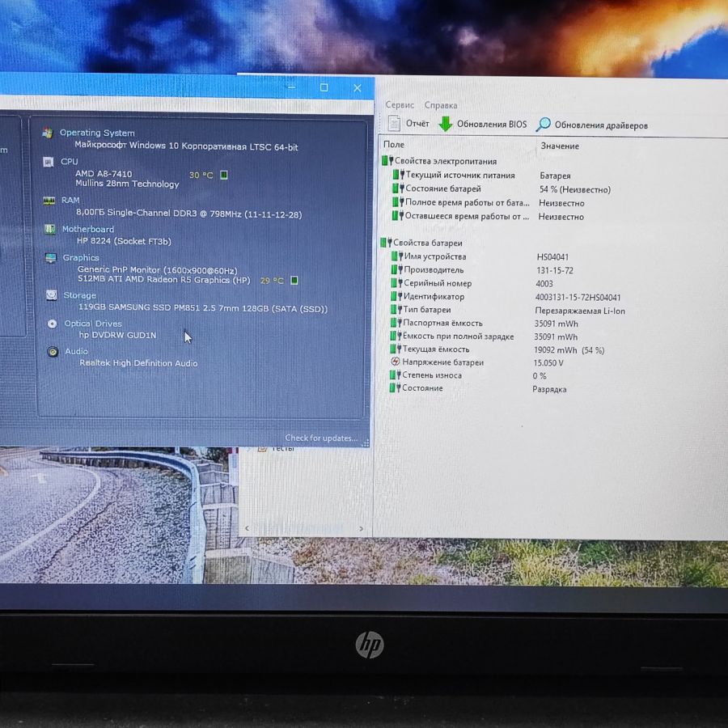This screenshot has height=728, width=728.
Task: Click the value Перезаряжаемая Li-Ion
Action: pyautogui.click(x=580, y=311)
